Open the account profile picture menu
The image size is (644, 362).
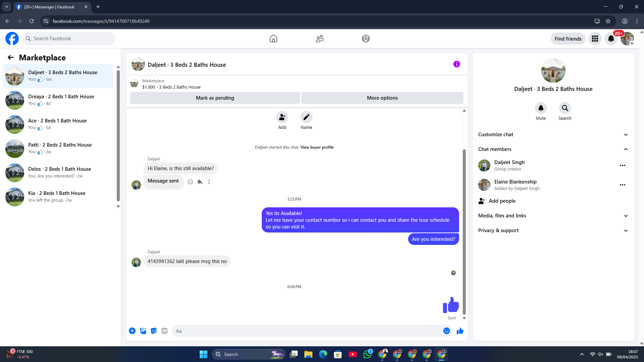point(627,39)
